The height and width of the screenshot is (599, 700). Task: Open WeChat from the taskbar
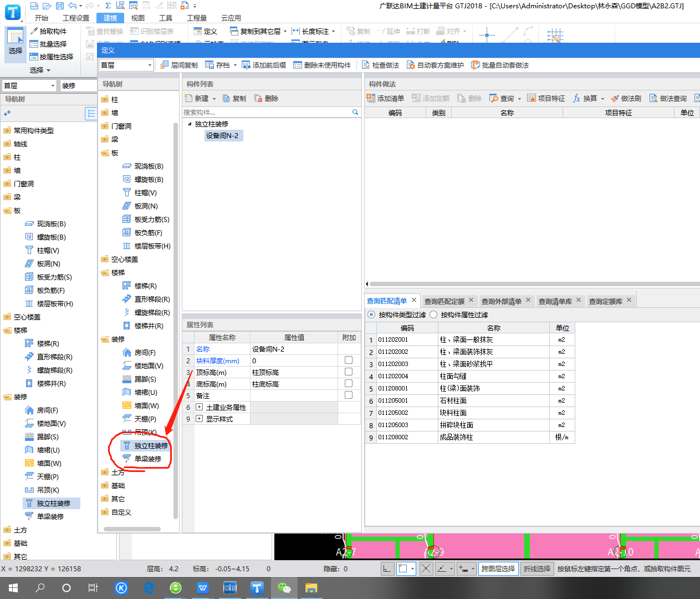pyautogui.click(x=284, y=588)
